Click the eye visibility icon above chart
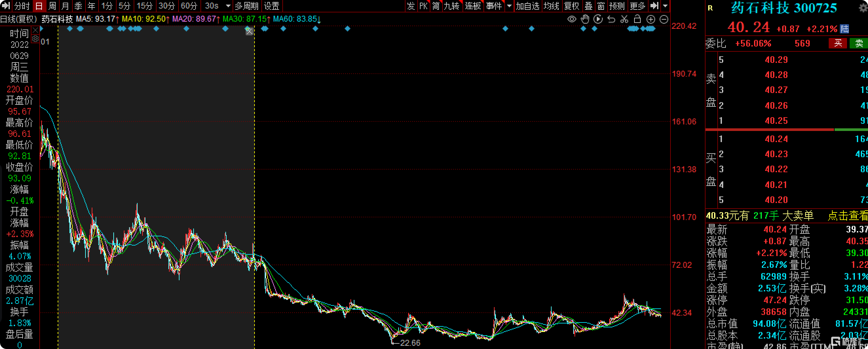 click(x=572, y=19)
